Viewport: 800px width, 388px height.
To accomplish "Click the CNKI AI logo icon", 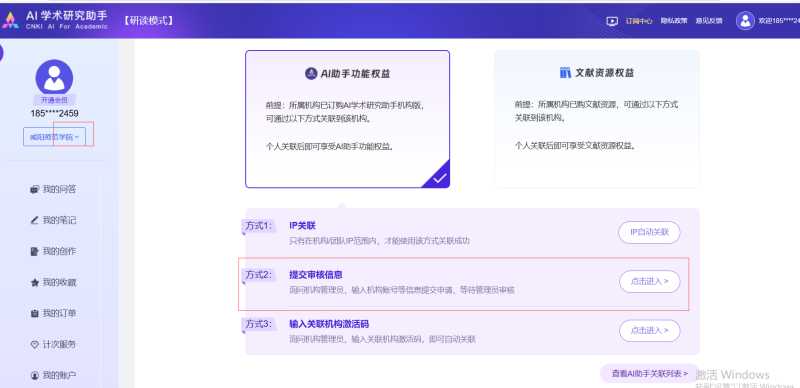I will [x=10, y=20].
